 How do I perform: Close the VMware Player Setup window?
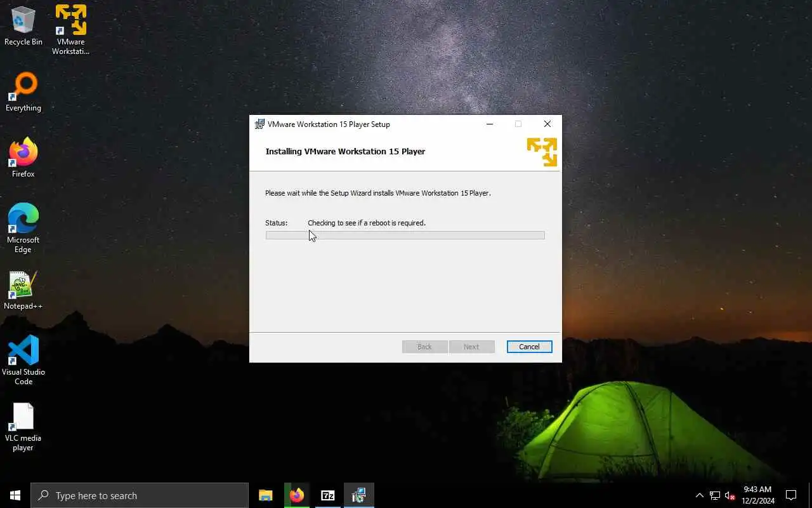click(547, 124)
